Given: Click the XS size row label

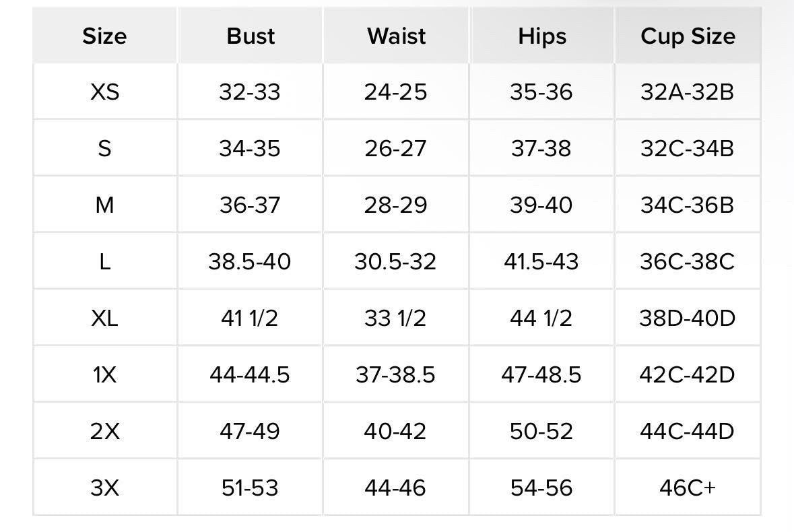Looking at the screenshot, I should (105, 92).
